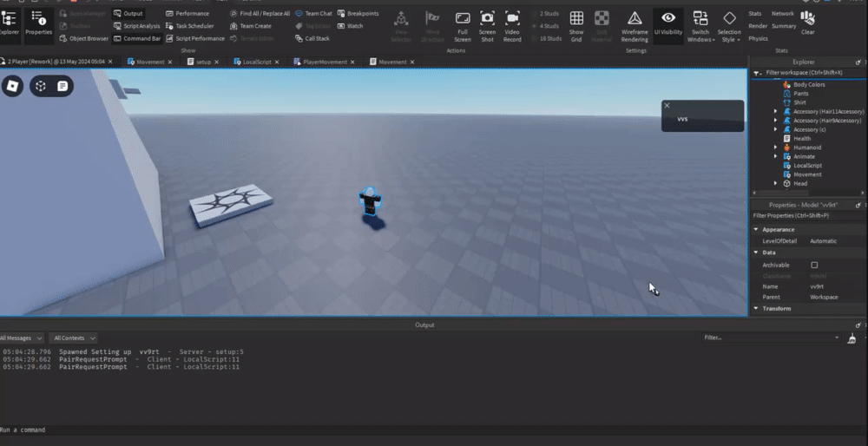Open the Call Stack window
The width and height of the screenshot is (868, 446).
[x=312, y=39]
